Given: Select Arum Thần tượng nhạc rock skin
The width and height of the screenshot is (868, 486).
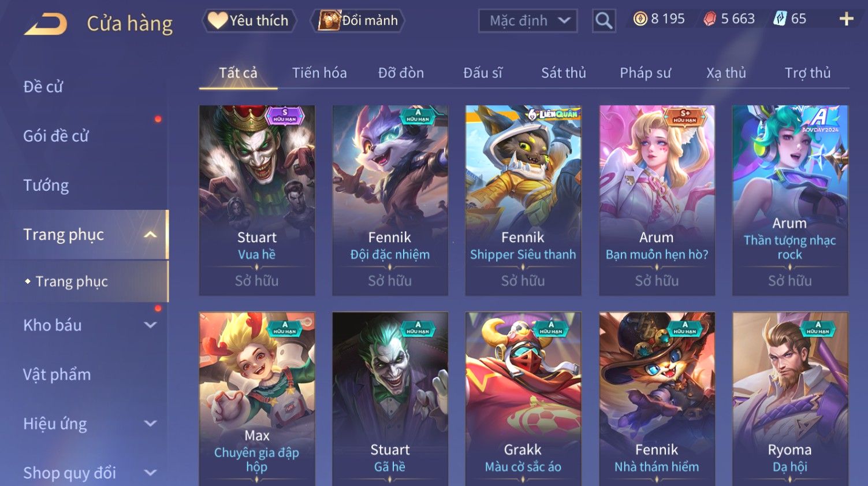Looking at the screenshot, I should [x=790, y=201].
